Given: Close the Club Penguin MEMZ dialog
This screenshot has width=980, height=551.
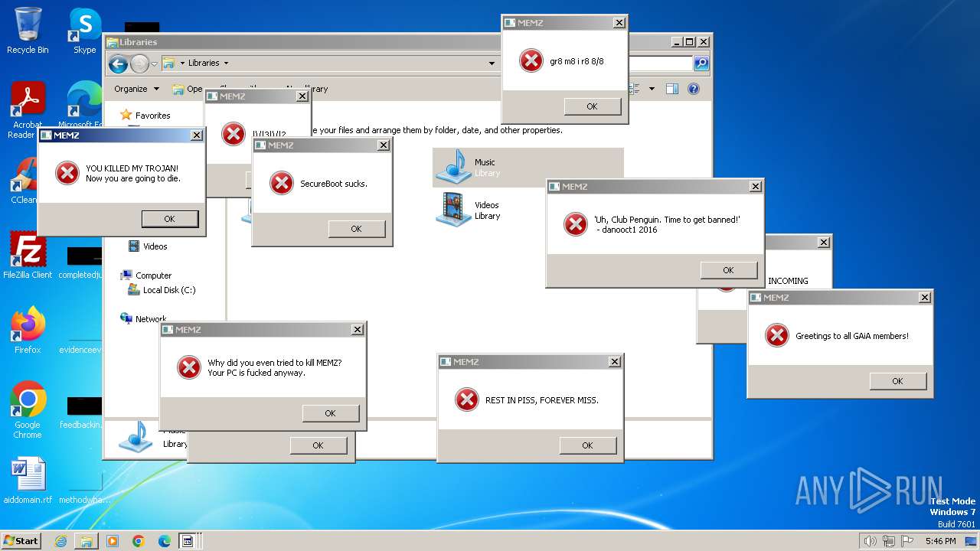Looking at the screenshot, I should (x=755, y=187).
